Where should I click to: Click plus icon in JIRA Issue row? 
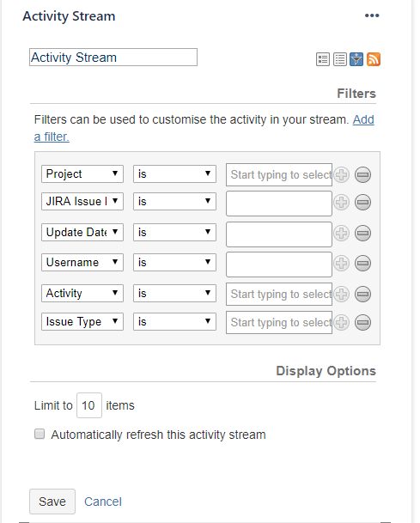(341, 203)
